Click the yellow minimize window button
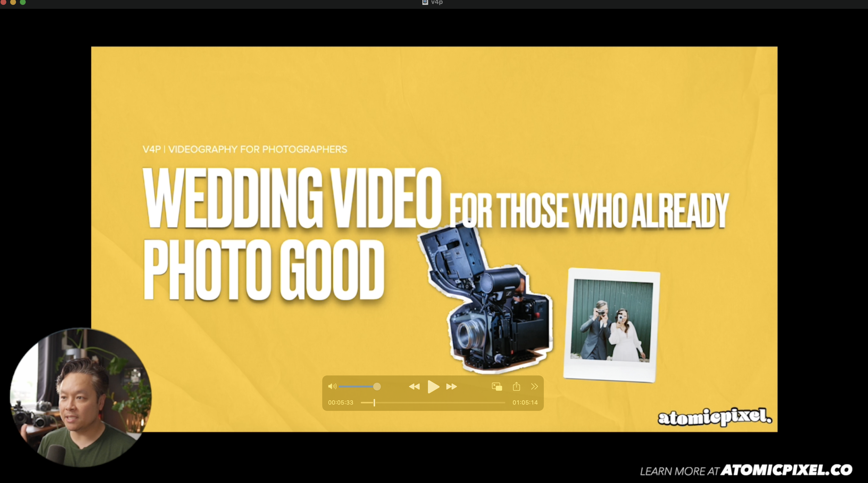 pyautogui.click(x=13, y=2)
